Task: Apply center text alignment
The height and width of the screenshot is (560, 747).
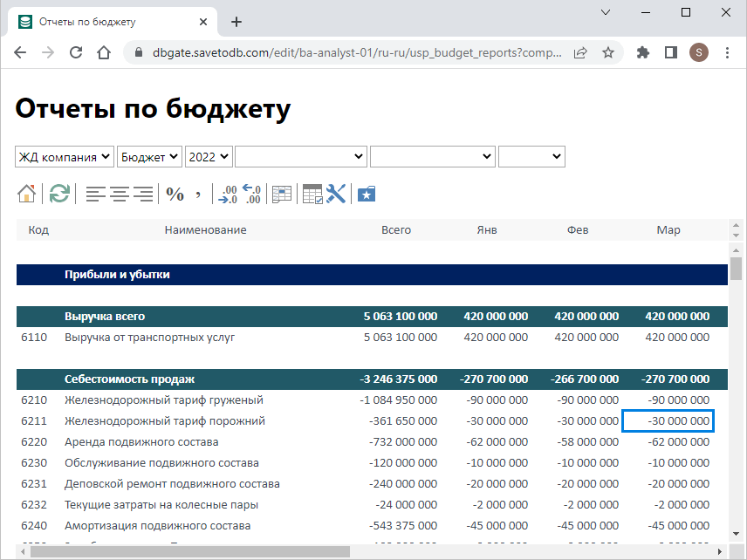Action: [x=120, y=194]
